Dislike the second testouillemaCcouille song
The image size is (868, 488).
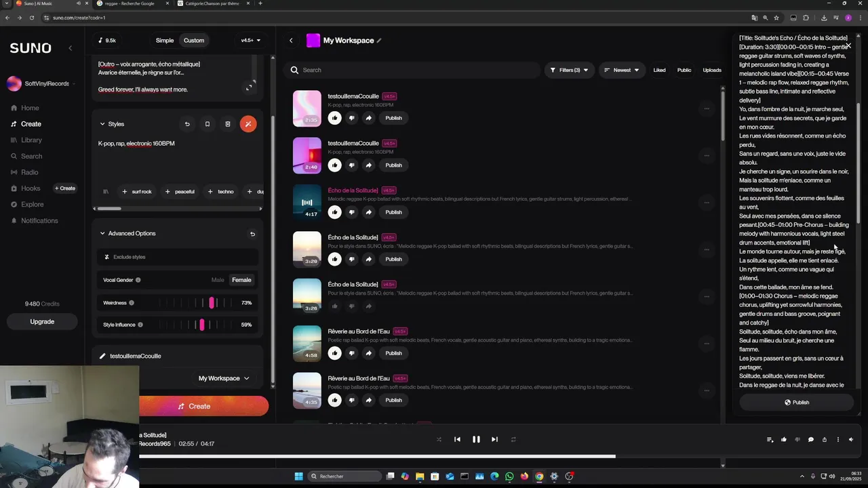point(351,165)
